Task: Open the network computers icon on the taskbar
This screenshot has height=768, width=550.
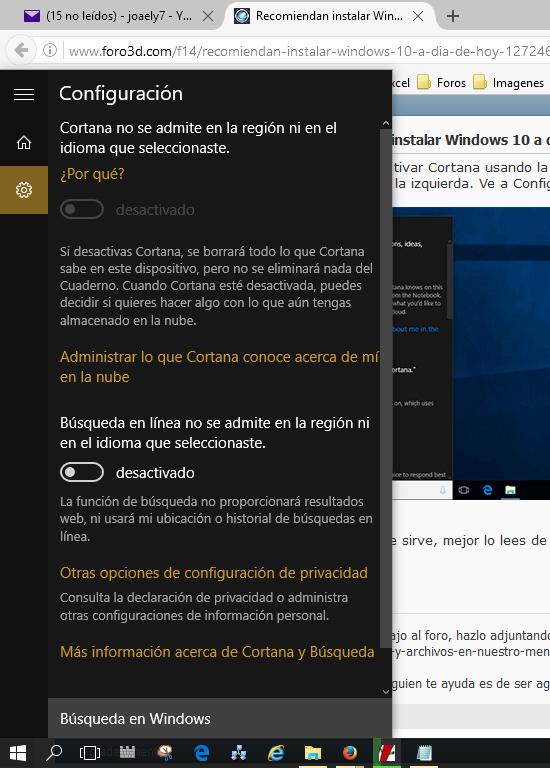Action: click(x=239, y=753)
